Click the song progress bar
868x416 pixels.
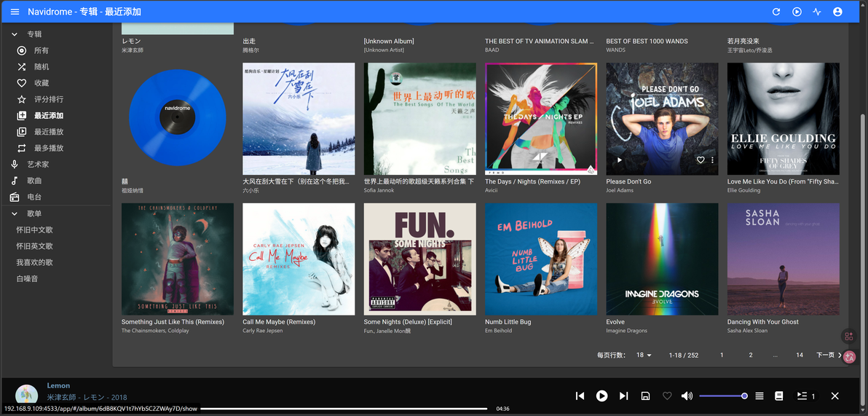click(x=344, y=409)
